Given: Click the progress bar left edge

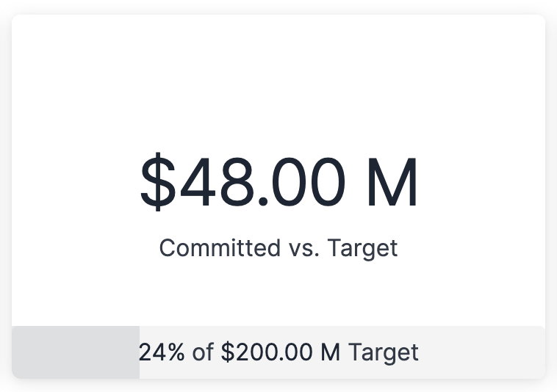Looking at the screenshot, I should pyautogui.click(x=16, y=352).
